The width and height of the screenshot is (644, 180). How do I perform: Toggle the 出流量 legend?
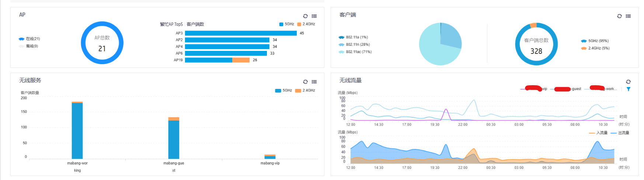point(620,133)
